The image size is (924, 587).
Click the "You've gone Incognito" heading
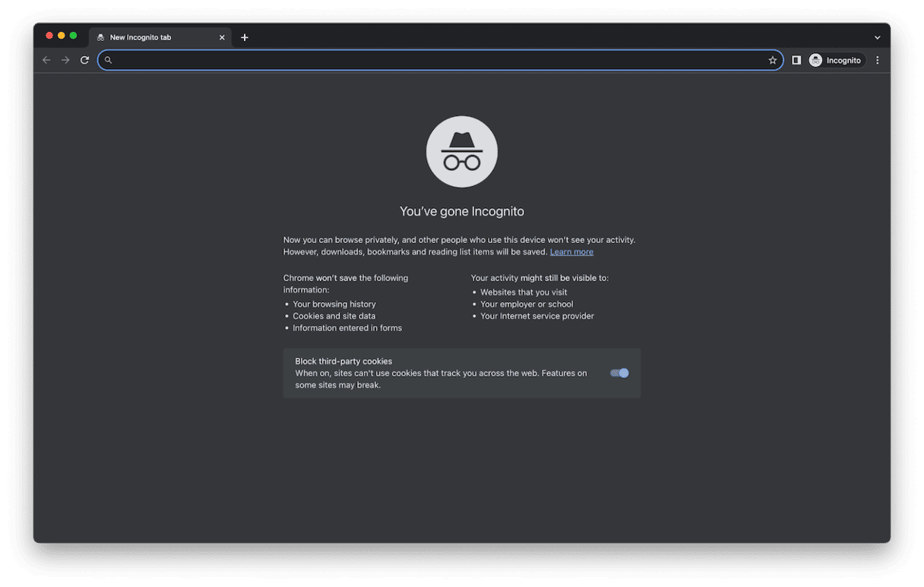(x=462, y=211)
